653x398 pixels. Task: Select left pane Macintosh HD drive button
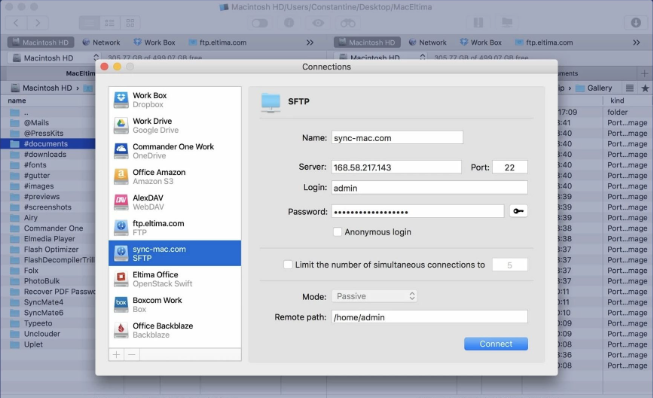[x=40, y=42]
